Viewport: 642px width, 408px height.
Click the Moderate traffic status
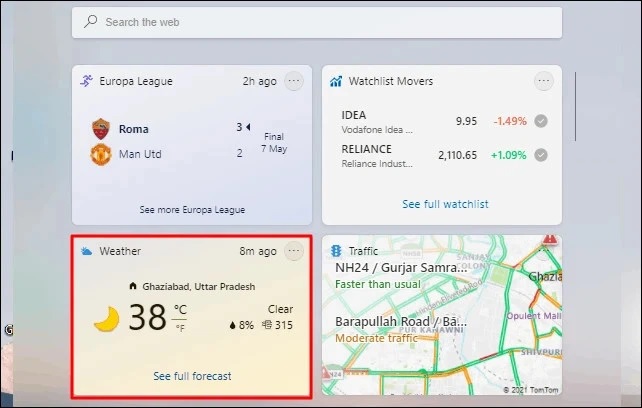376,338
